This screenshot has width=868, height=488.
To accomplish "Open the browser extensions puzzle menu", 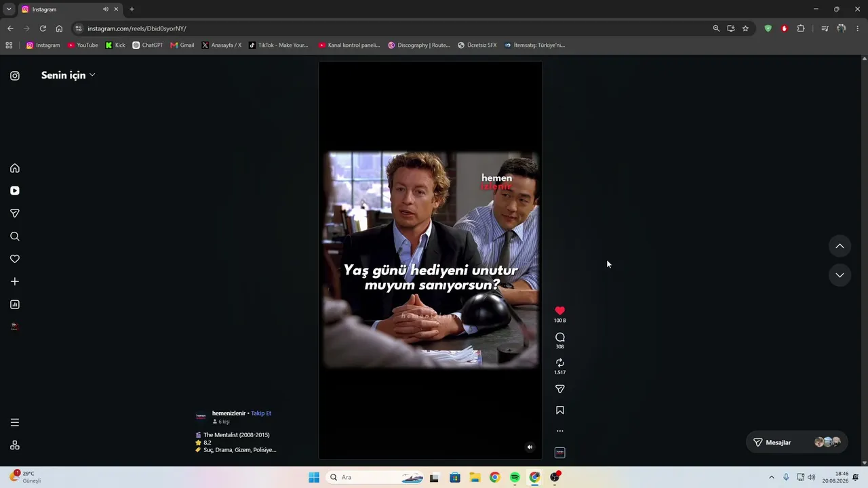I will pyautogui.click(x=801, y=28).
